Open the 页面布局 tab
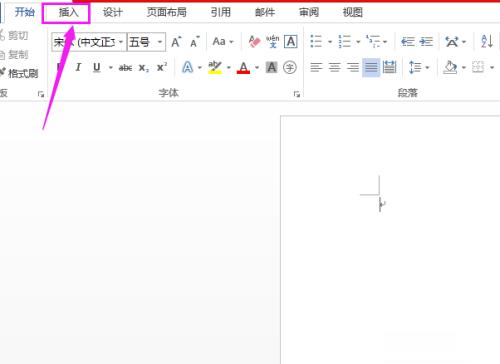The image size is (500, 364). click(166, 13)
